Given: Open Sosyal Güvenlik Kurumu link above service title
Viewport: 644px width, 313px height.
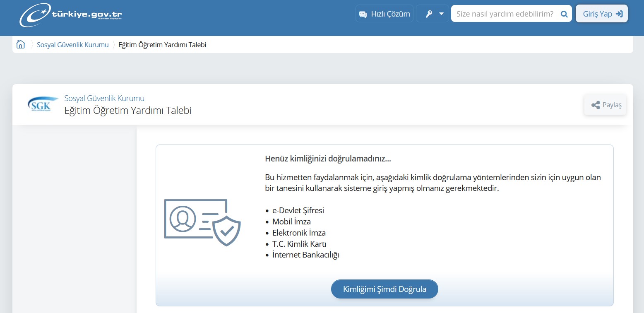Looking at the screenshot, I should [104, 98].
